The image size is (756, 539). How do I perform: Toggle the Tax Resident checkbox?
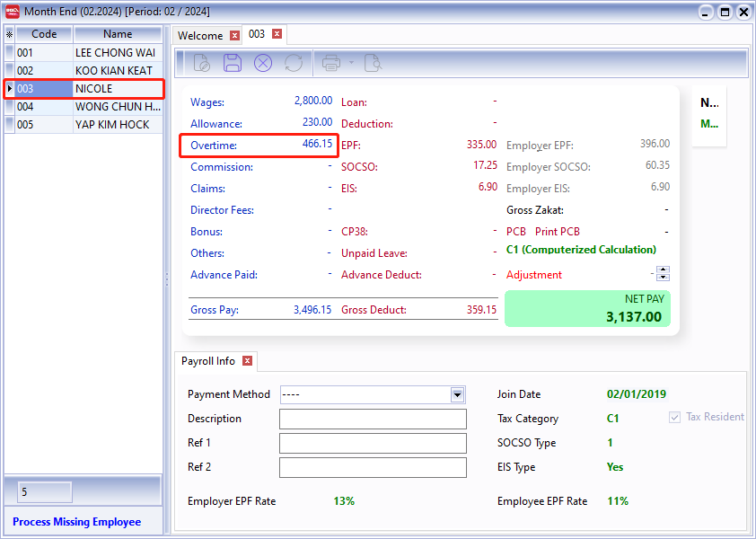(x=674, y=417)
